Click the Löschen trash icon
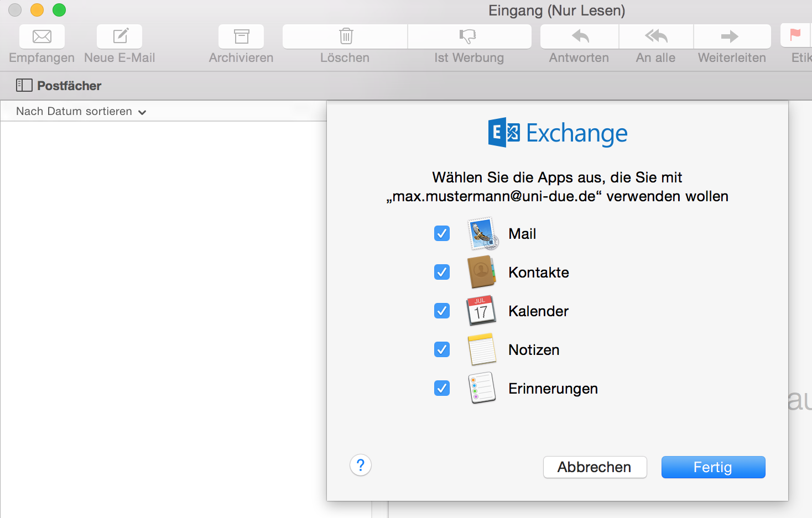Viewport: 812px width, 518px height. (345, 36)
